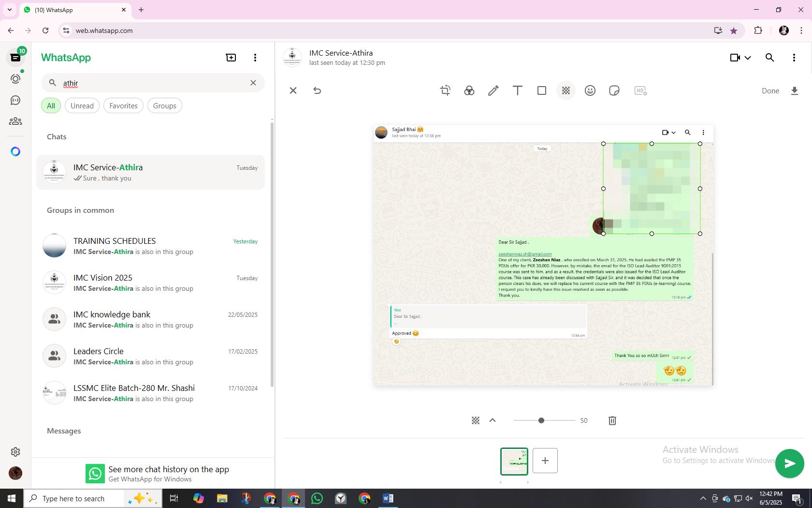Send the edited image
The height and width of the screenshot is (508, 812).
pyautogui.click(x=790, y=463)
